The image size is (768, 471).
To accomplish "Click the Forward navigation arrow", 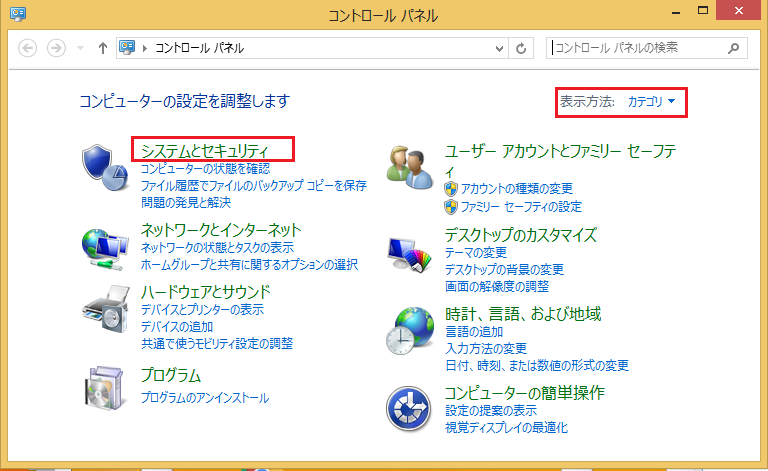I will coord(56,48).
